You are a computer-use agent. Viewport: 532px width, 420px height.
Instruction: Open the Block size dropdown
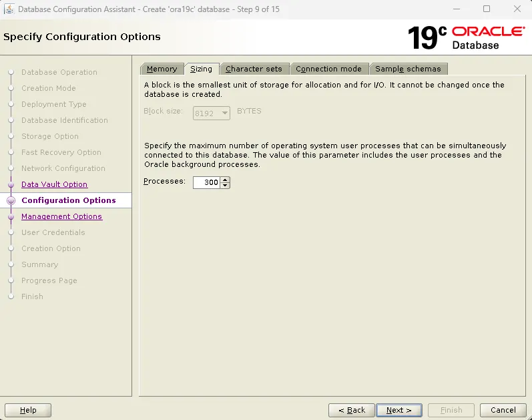(x=212, y=113)
